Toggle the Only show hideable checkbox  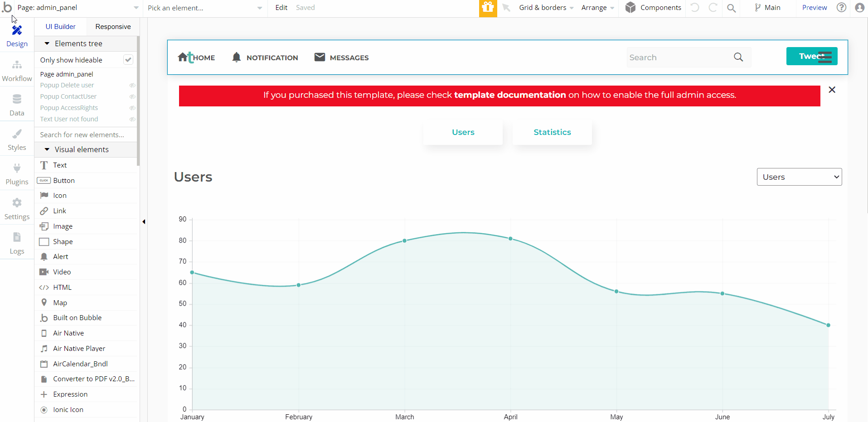(128, 60)
